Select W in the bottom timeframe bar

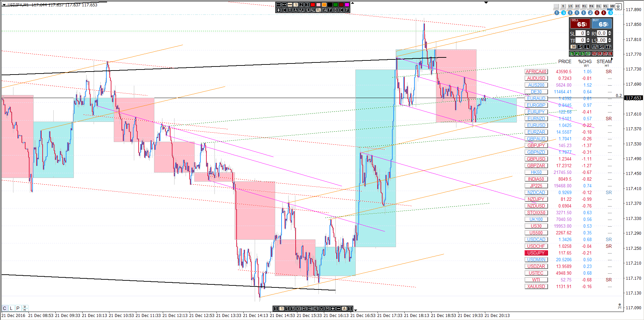[x=321, y=309]
